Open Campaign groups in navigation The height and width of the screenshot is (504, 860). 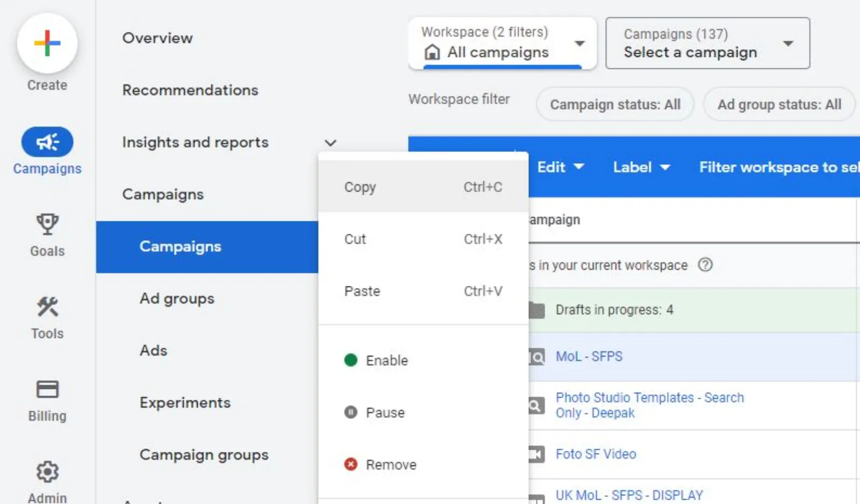coord(204,455)
